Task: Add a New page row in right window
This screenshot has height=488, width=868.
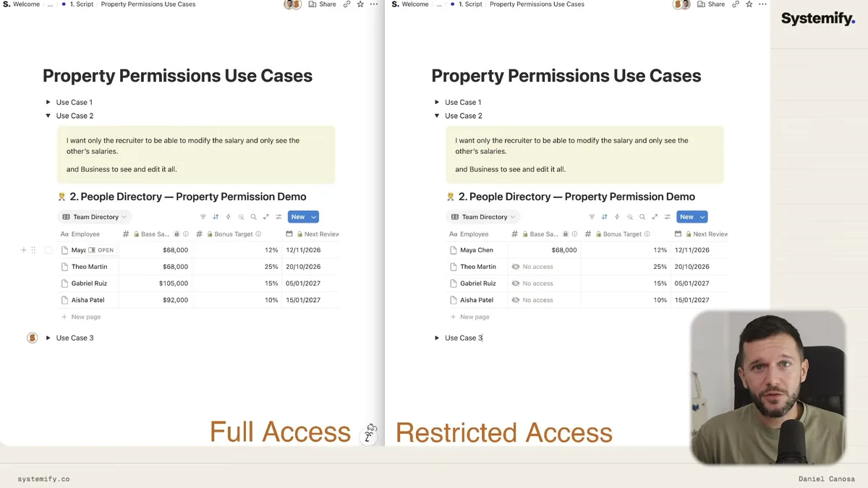Action: pos(470,317)
